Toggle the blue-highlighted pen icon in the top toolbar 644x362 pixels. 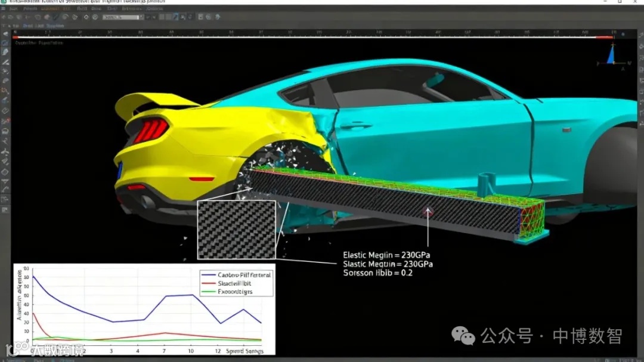(175, 17)
